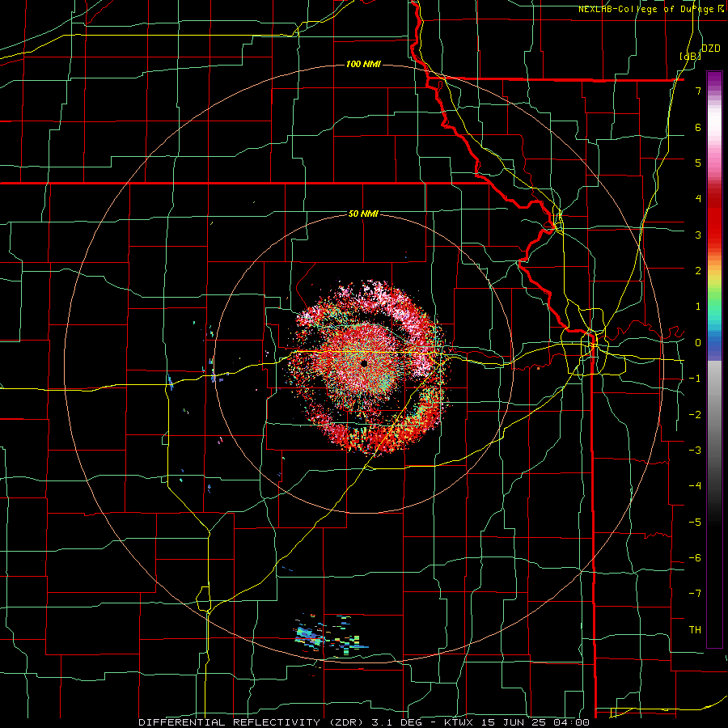Click the 0 value on the color scale
Screen dimensions: 728x728
pyautogui.click(x=698, y=343)
